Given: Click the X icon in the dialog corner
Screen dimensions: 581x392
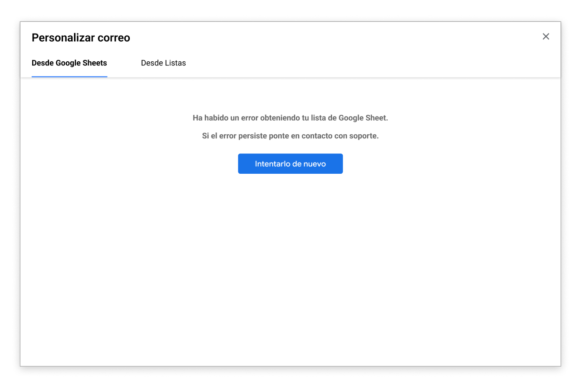Looking at the screenshot, I should click(546, 37).
